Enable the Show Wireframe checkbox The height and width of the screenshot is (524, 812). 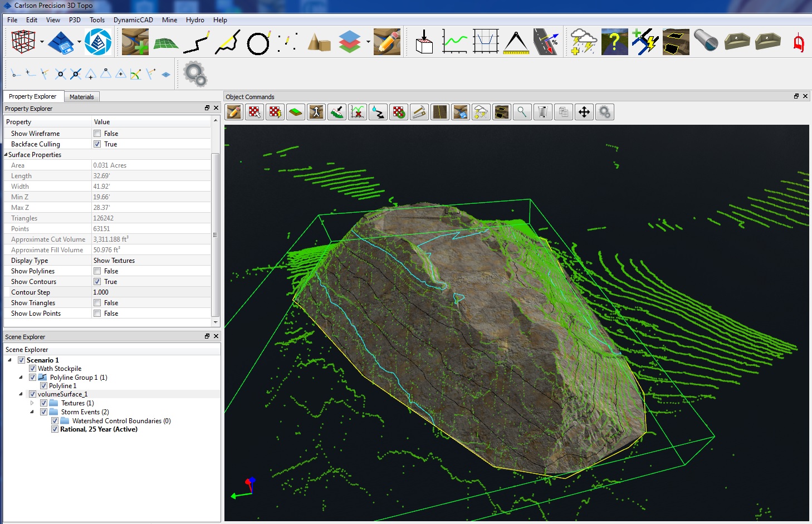tap(97, 134)
